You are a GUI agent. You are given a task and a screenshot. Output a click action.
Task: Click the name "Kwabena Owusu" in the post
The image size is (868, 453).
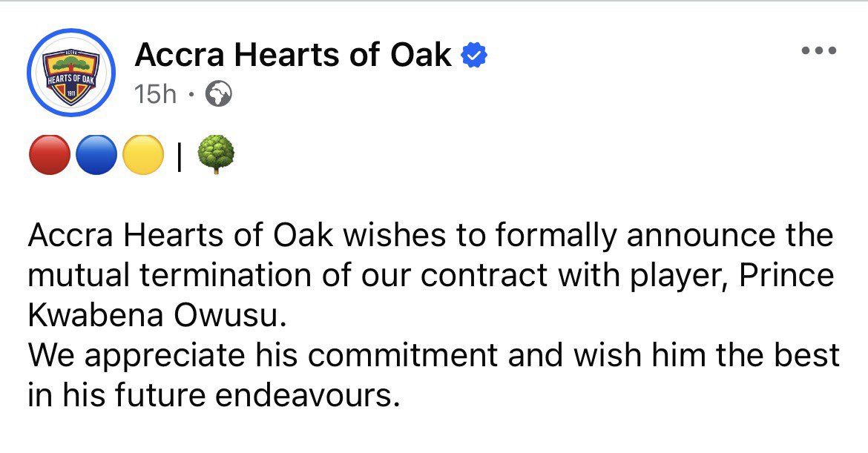tap(156, 316)
